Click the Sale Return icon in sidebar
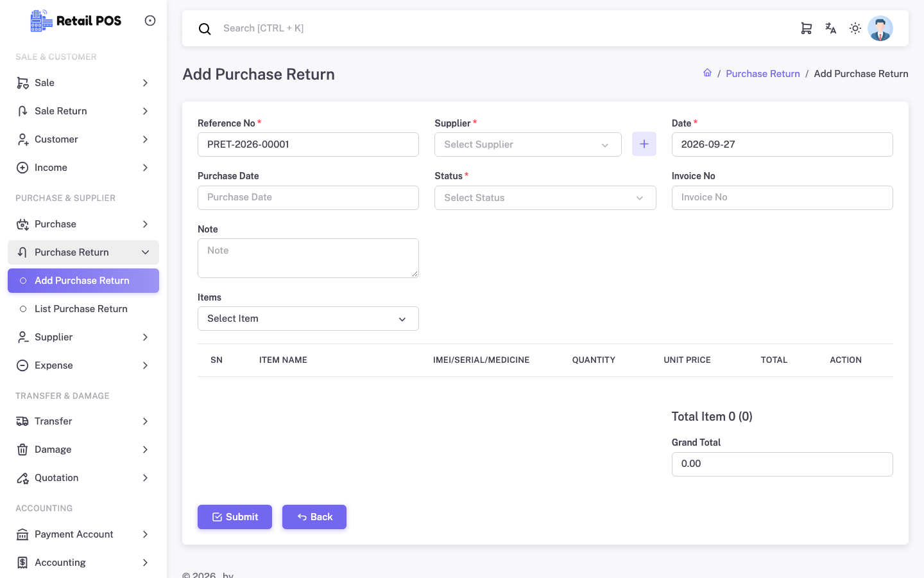Screen dimensions: 924x578 click(x=22, y=111)
